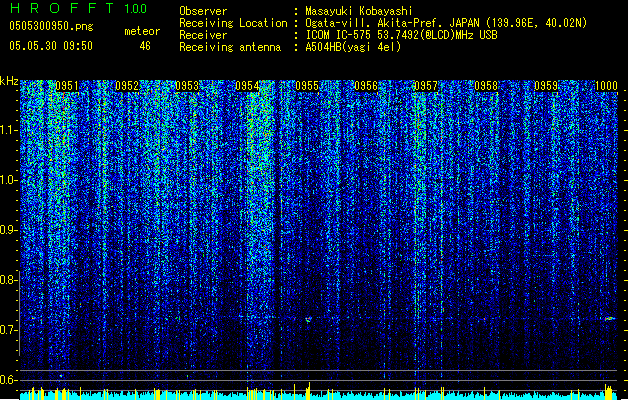The image size is (629, 400).
Task: Click the Receiving Location label
Action: 233,23
